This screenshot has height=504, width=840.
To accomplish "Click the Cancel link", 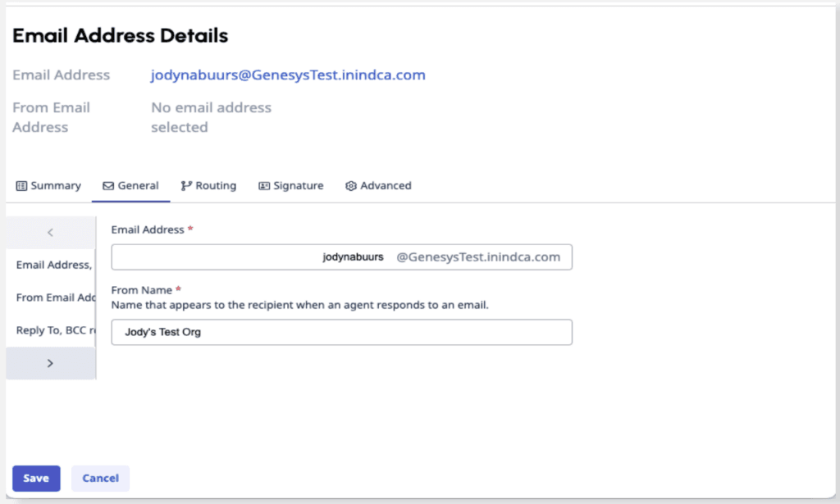I will [x=100, y=478].
